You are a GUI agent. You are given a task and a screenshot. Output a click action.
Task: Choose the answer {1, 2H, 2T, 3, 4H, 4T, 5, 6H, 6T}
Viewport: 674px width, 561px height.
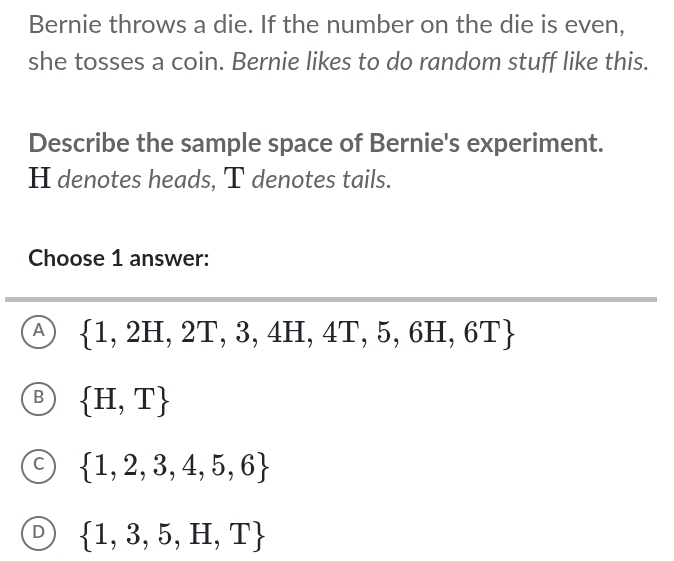click(298, 331)
